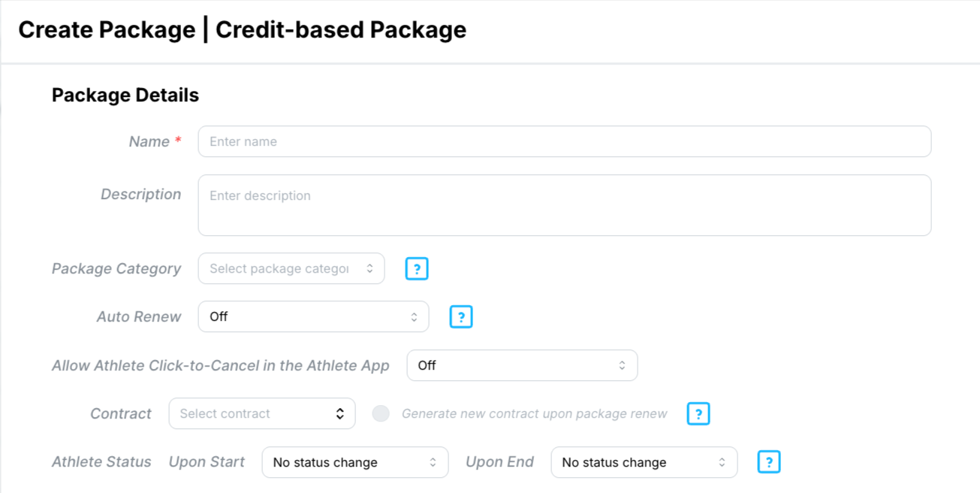Click the Generate new contract label text
The image size is (980, 493).
point(535,414)
